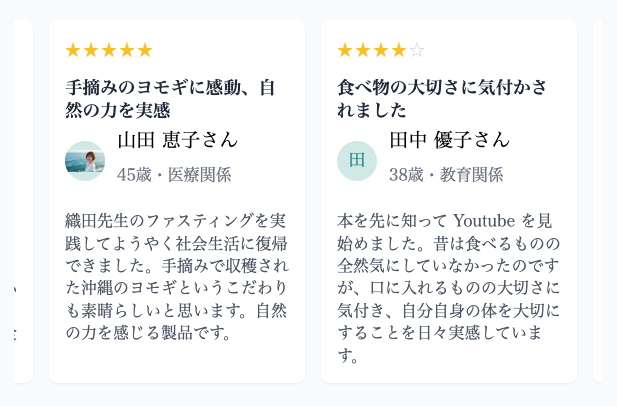
Task: Click the second star in 田中's review rating
Action: (x=363, y=50)
